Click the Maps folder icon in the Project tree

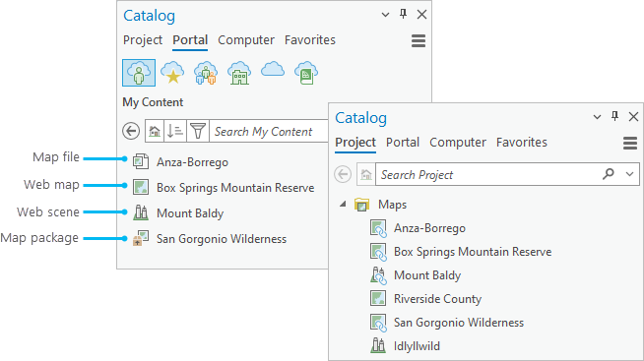click(361, 205)
